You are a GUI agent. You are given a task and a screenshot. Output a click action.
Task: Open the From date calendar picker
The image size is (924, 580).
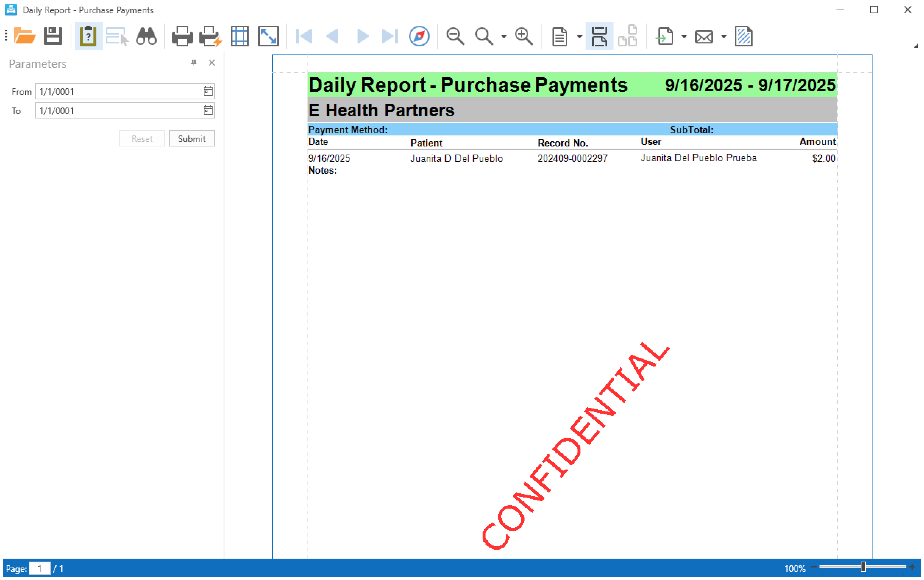tap(208, 91)
